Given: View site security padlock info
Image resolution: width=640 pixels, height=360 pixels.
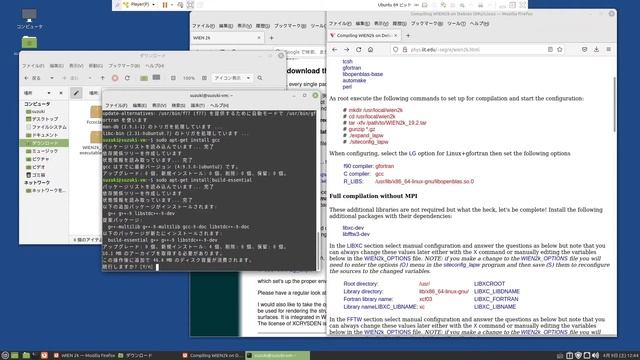Looking at the screenshot, I should click(x=404, y=49).
